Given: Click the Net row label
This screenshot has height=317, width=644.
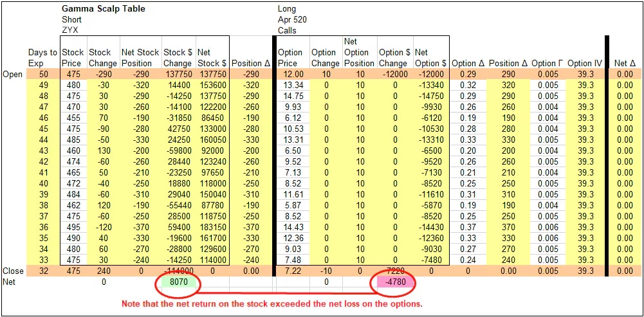Looking at the screenshot, I should click(x=10, y=282).
